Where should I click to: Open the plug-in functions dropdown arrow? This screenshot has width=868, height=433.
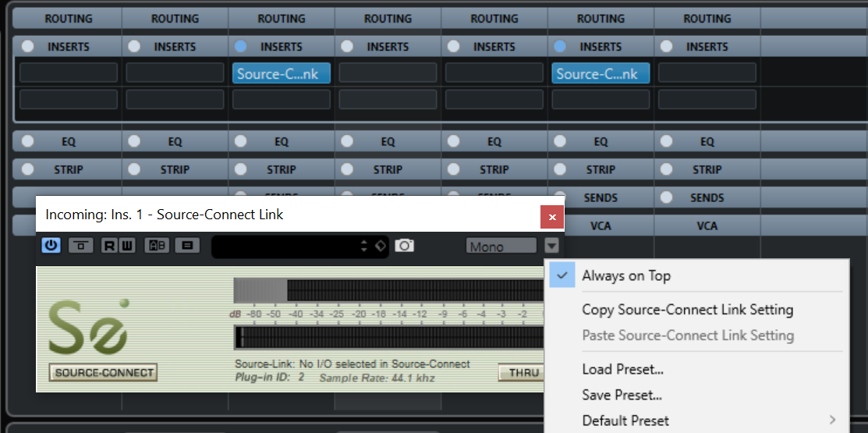coord(552,247)
